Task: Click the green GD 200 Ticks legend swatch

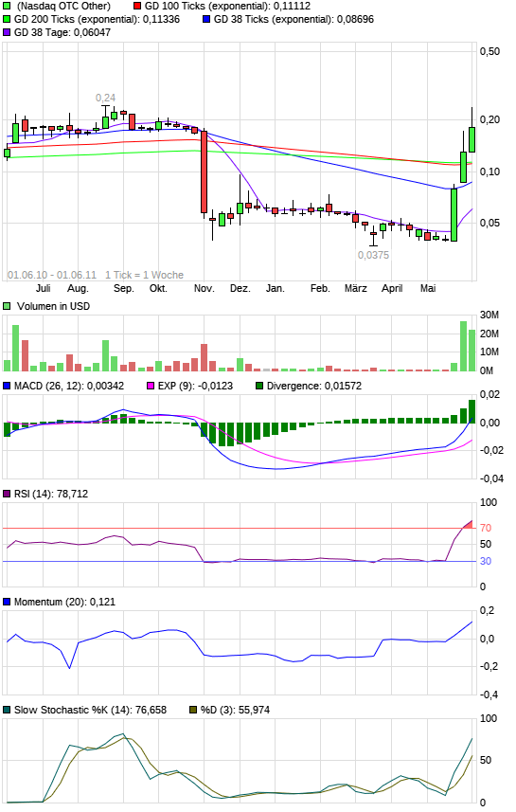Action: (x=7, y=19)
